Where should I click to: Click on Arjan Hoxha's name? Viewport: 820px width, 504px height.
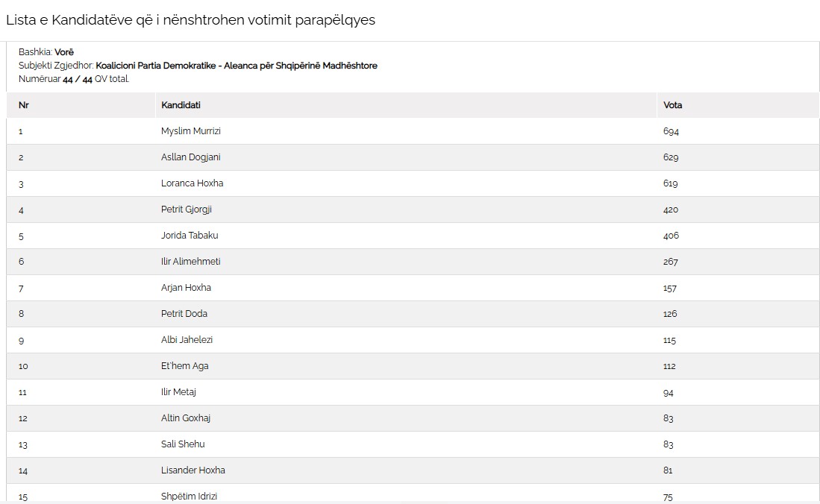tap(186, 288)
